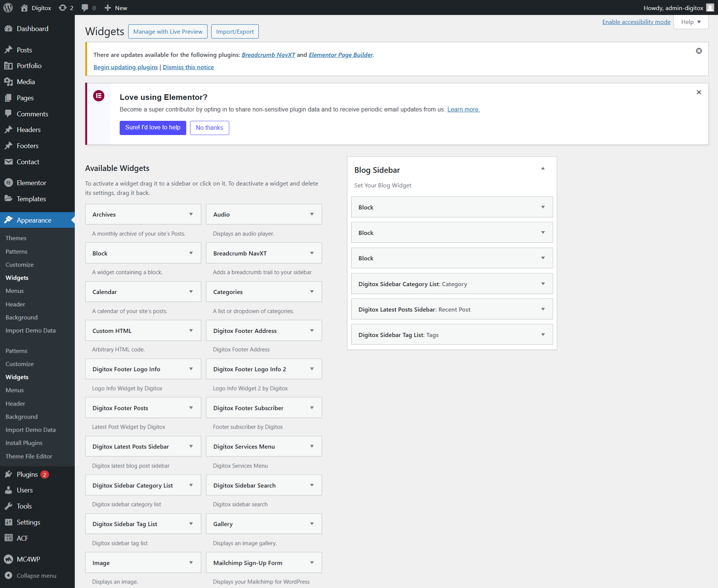Image resolution: width=718 pixels, height=588 pixels.
Task: Expand the Breadcrumb NavXT widget arrow
Action: coord(312,253)
